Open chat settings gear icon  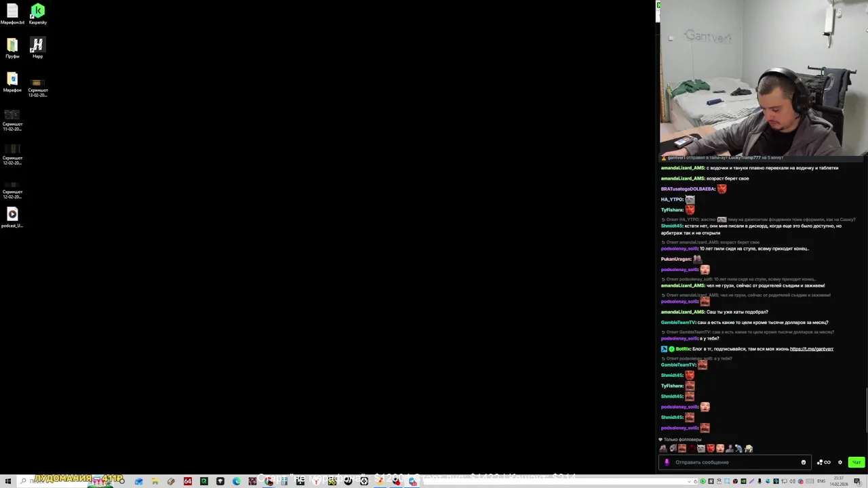pos(840,462)
